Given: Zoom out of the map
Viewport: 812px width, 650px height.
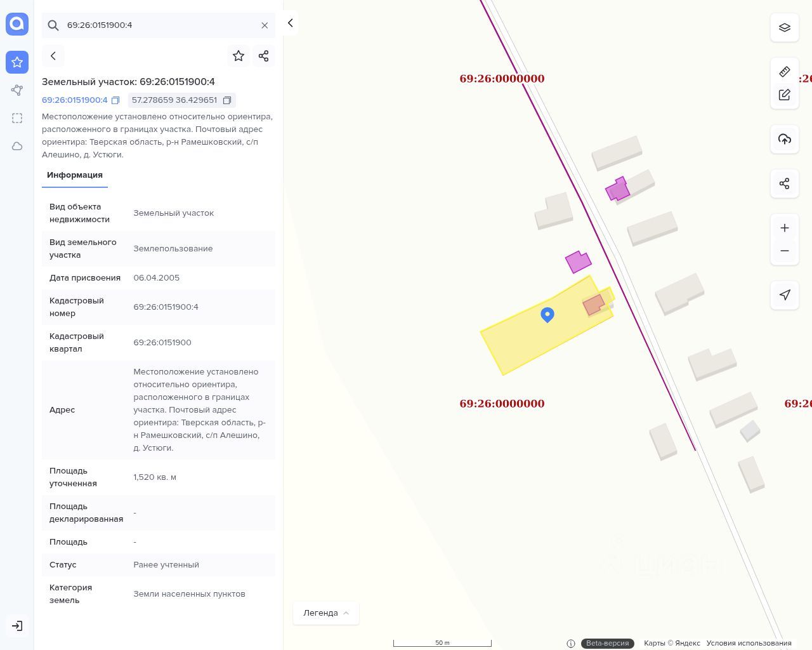Looking at the screenshot, I should click(785, 251).
